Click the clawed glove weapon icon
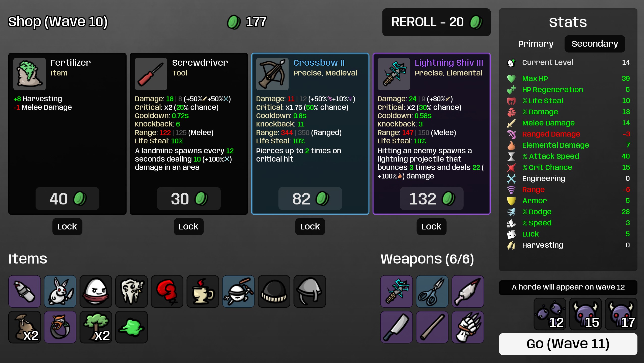 point(468,327)
